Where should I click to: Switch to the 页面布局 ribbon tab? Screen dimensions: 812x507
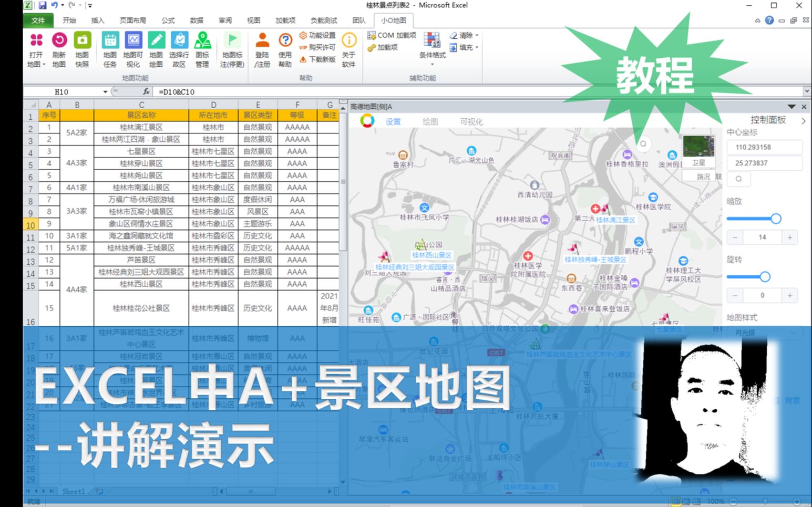[132, 20]
